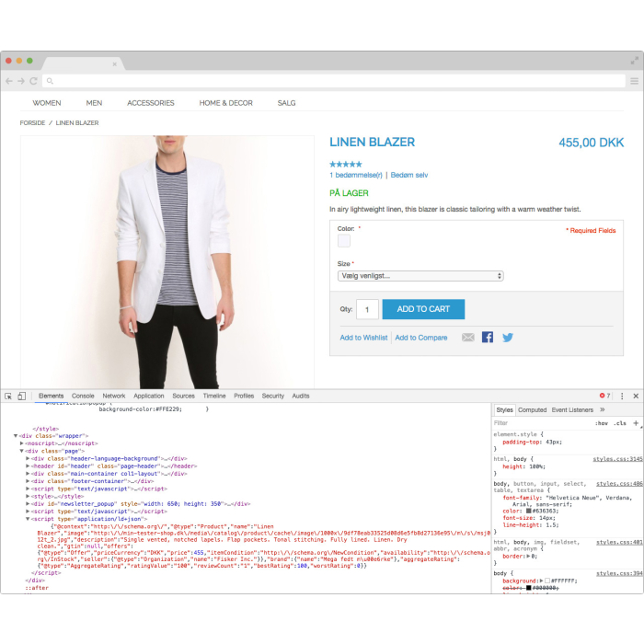The width and height of the screenshot is (644, 644).
Task: Open the WOMEN category
Action: (x=47, y=103)
